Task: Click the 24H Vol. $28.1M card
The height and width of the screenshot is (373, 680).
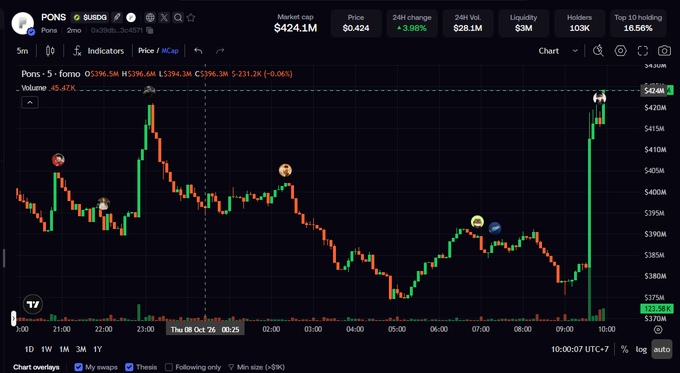Action: 468,23
